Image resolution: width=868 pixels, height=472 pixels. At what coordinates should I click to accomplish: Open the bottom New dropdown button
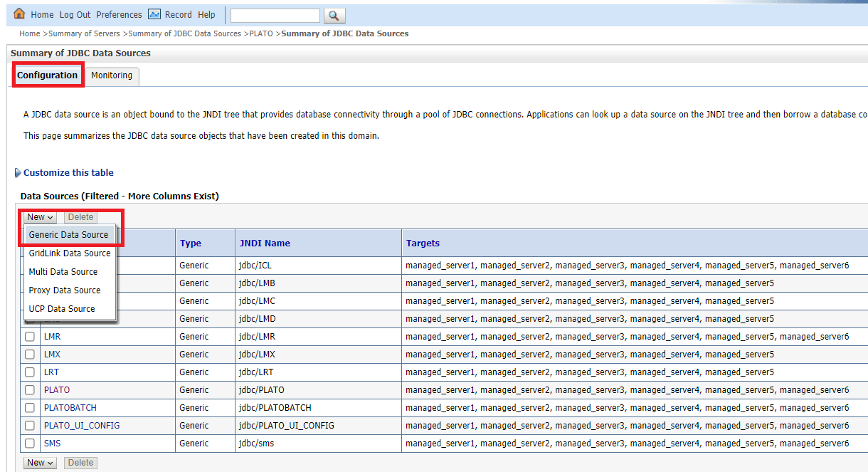pos(41,463)
